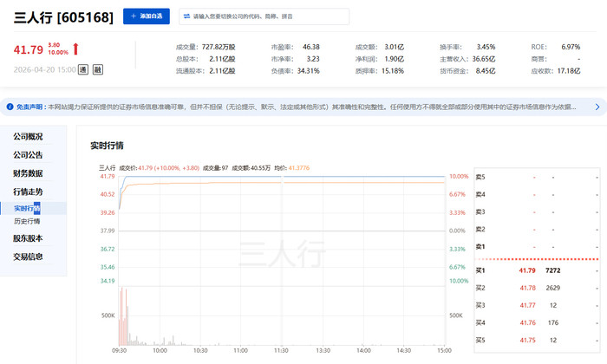This screenshot has width=607, height=364.
Task: Click the 买2 price 41.78 row
Action: (x=527, y=288)
